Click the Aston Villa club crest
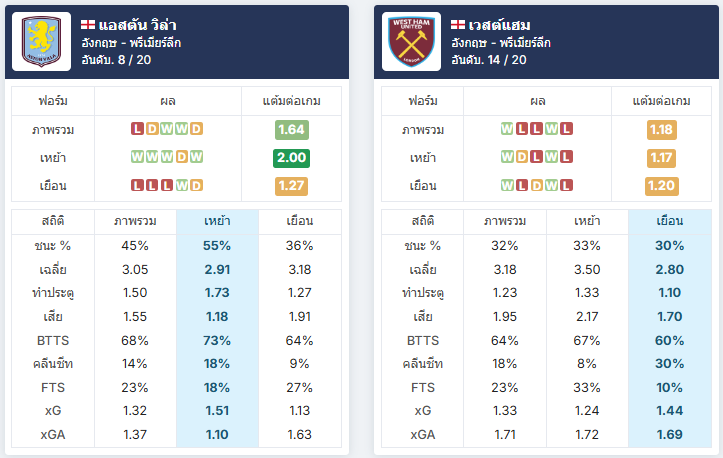 click(x=41, y=42)
